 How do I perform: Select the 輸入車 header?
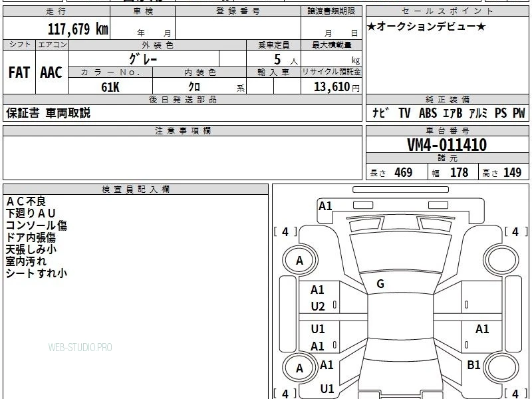[x=273, y=72]
